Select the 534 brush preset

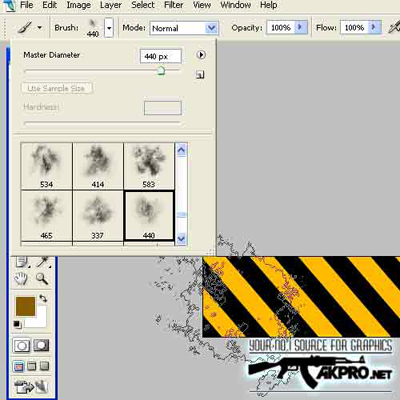point(46,166)
